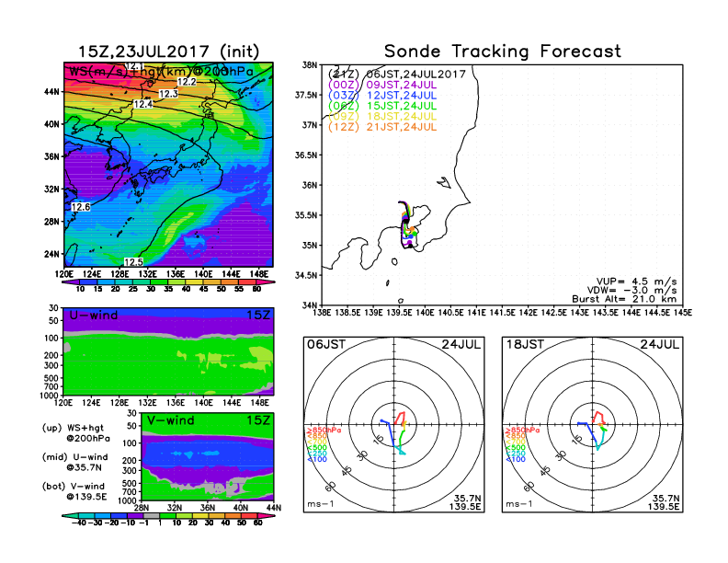Click the U-wind cross-section chart
This screenshot has width=728, height=563.
(168, 351)
